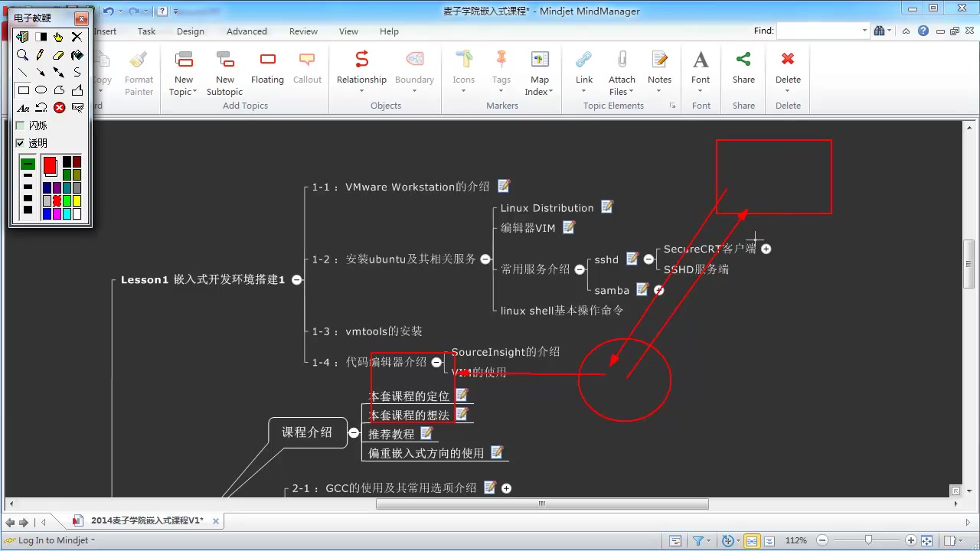
Task: Open the Advanced ribbon tab
Action: coord(247,31)
